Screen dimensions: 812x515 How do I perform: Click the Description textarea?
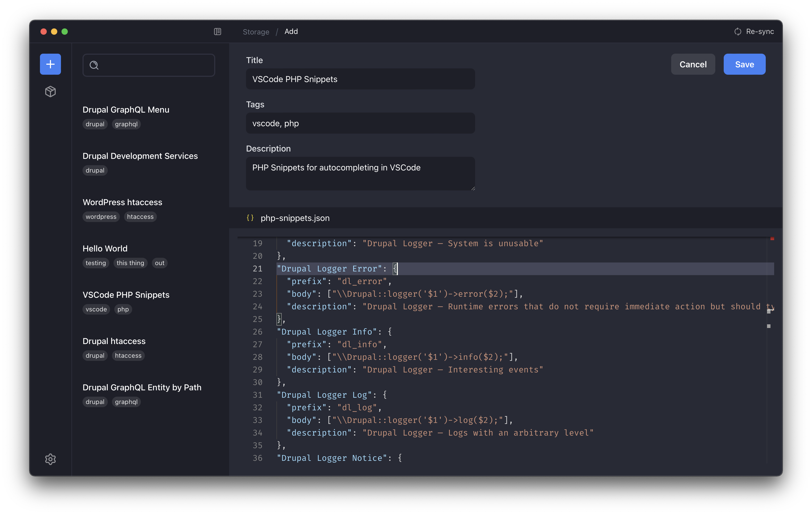360,174
